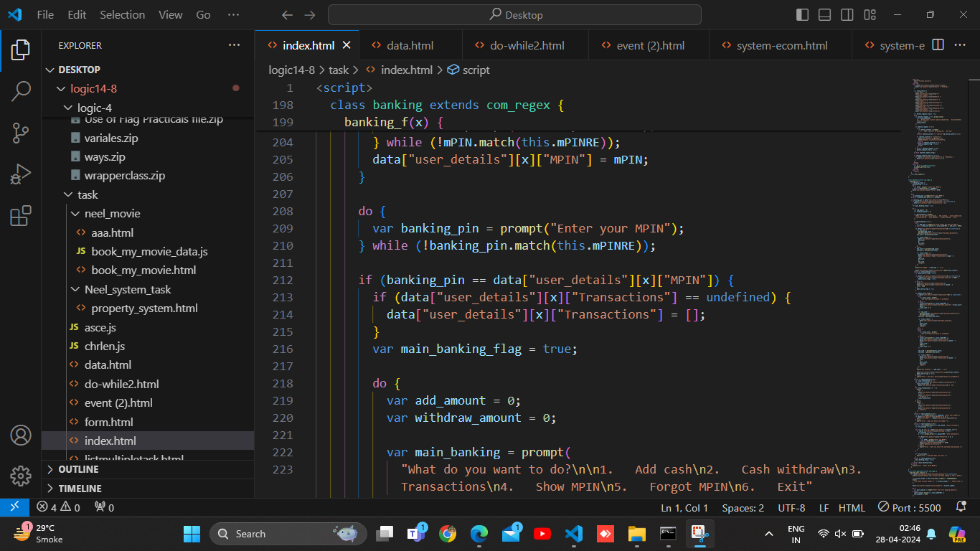This screenshot has width=980, height=551.
Task: Expand the TIMELINE section
Action: pyautogui.click(x=80, y=489)
